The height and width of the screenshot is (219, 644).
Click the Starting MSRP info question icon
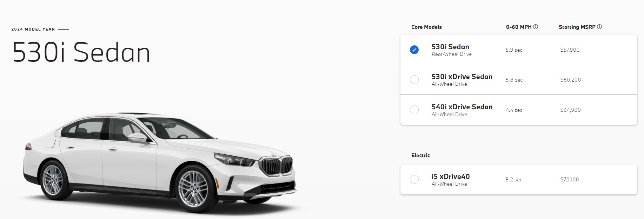pyautogui.click(x=599, y=27)
